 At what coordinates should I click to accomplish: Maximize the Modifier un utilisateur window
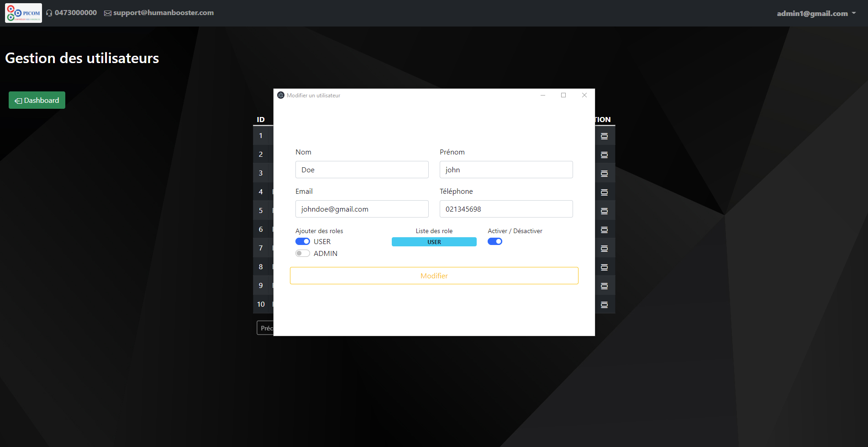563,95
